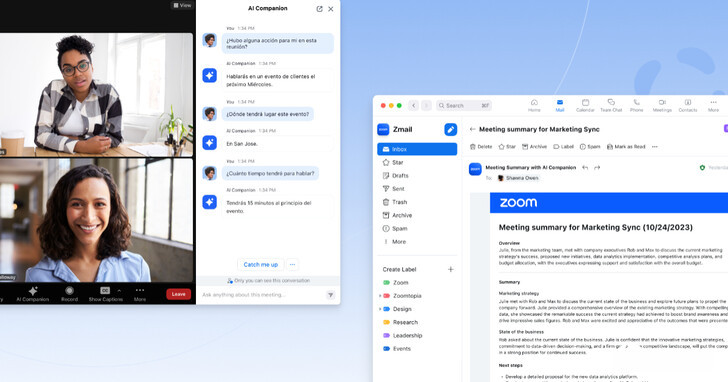Screen dimensions: 728x382
Task: Click the Zoom sender avatar in email
Action: tap(475, 169)
